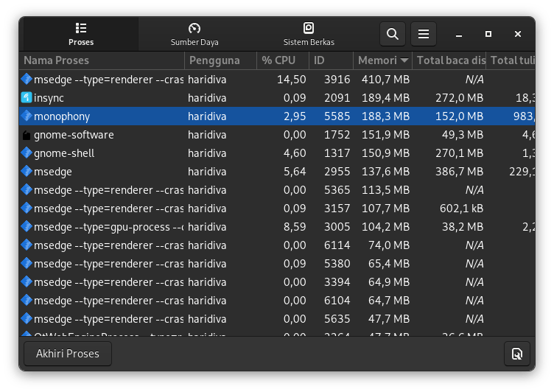Viewport: 554px width, 392px height.
Task: Switch to the Sumber Daya tab
Action: pyautogui.click(x=194, y=34)
